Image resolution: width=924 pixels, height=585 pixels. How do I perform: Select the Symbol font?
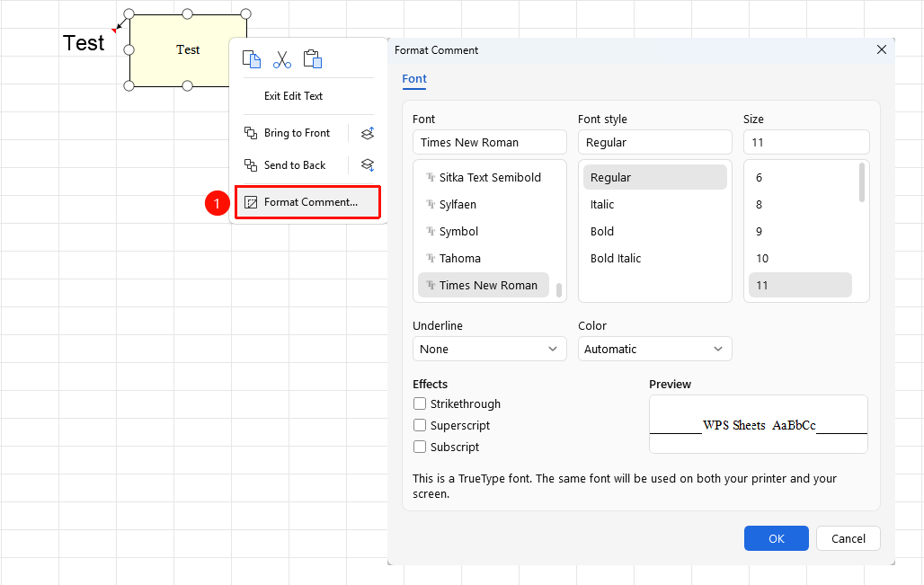(x=484, y=232)
